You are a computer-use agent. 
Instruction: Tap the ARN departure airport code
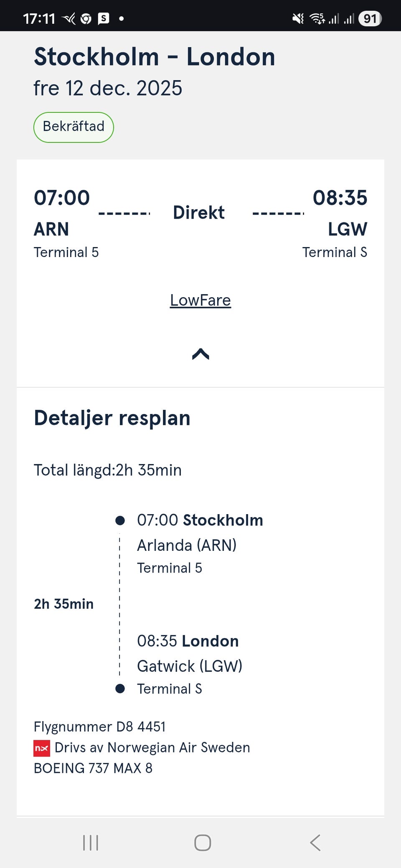(51, 229)
